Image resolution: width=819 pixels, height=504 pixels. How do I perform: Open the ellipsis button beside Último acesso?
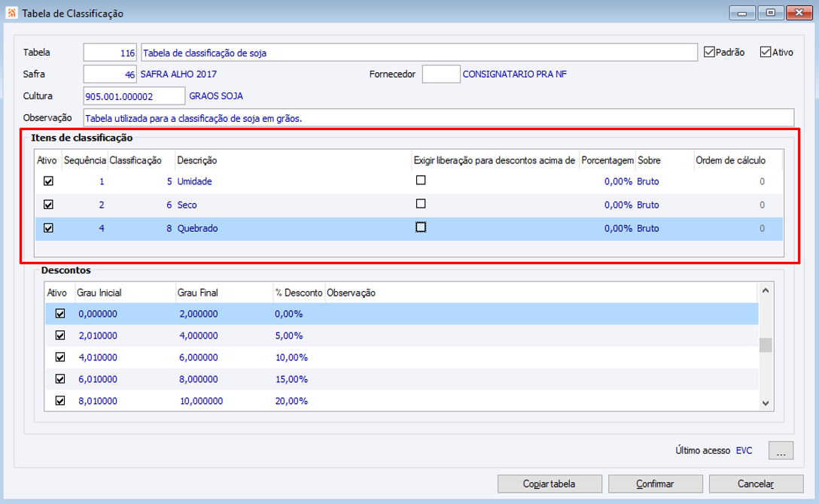(781, 451)
